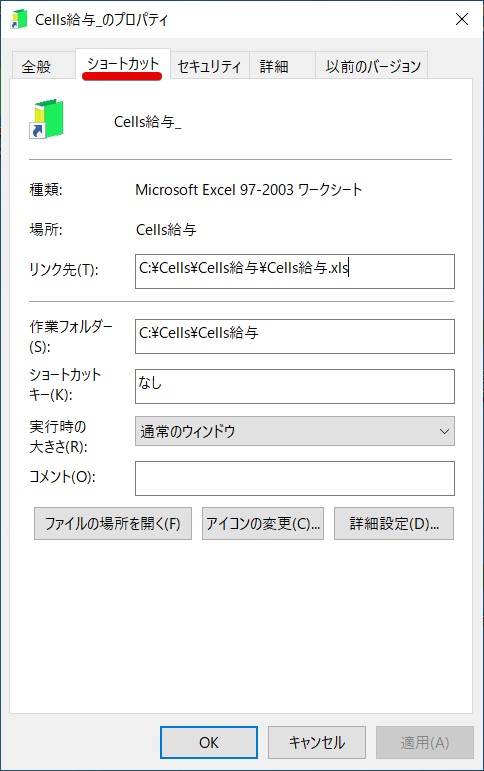Viewport: 484px width, 771px height.
Task: Go to the 以前のバージョン tab
Action: [373, 66]
